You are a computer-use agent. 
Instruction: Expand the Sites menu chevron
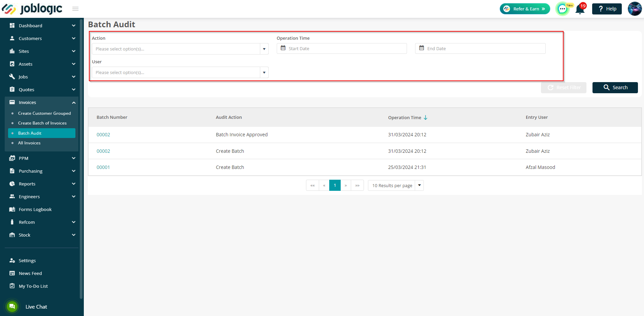click(x=74, y=51)
